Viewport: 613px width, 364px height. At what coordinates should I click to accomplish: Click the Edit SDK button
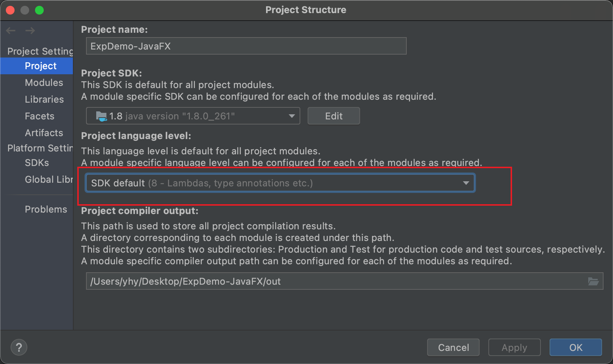(333, 116)
